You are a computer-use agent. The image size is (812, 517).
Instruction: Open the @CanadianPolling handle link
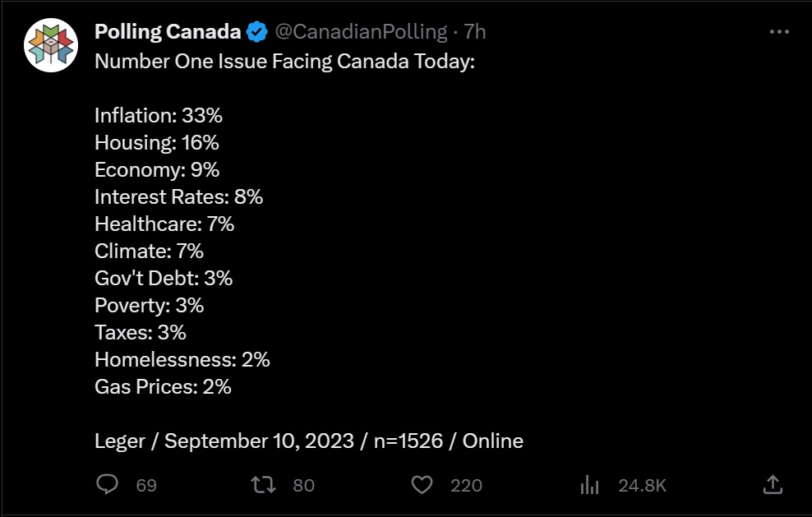coord(361,32)
